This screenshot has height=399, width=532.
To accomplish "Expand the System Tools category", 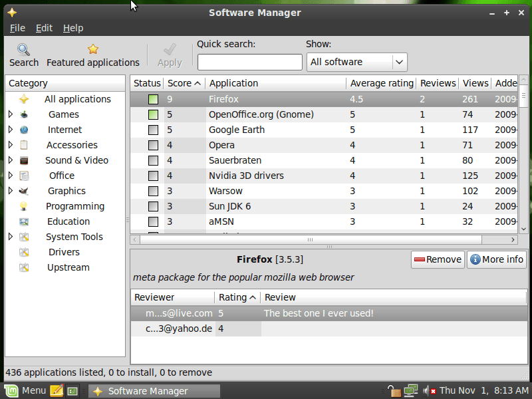I will (11, 237).
